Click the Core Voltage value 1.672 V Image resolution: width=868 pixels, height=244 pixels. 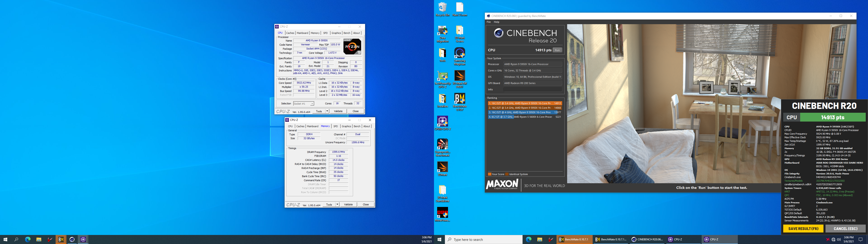point(332,53)
